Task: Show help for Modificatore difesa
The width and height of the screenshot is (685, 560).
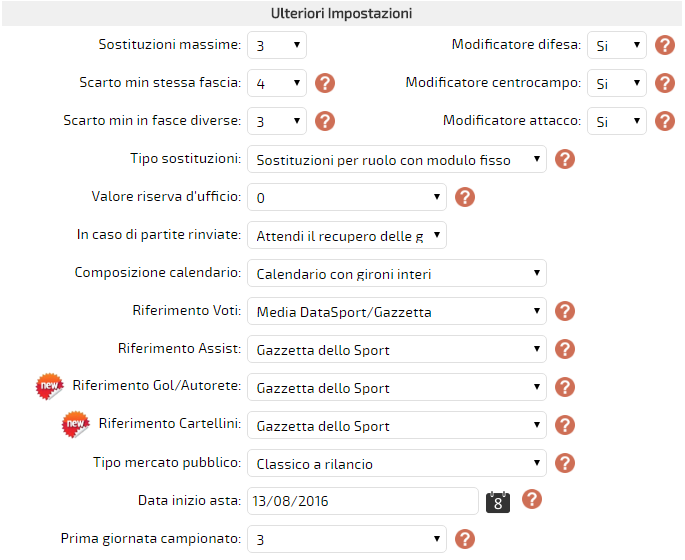Action: (664, 45)
